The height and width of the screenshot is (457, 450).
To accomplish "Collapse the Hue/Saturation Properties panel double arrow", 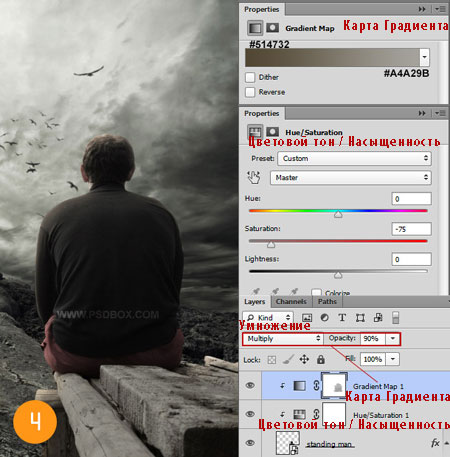I will [x=422, y=113].
